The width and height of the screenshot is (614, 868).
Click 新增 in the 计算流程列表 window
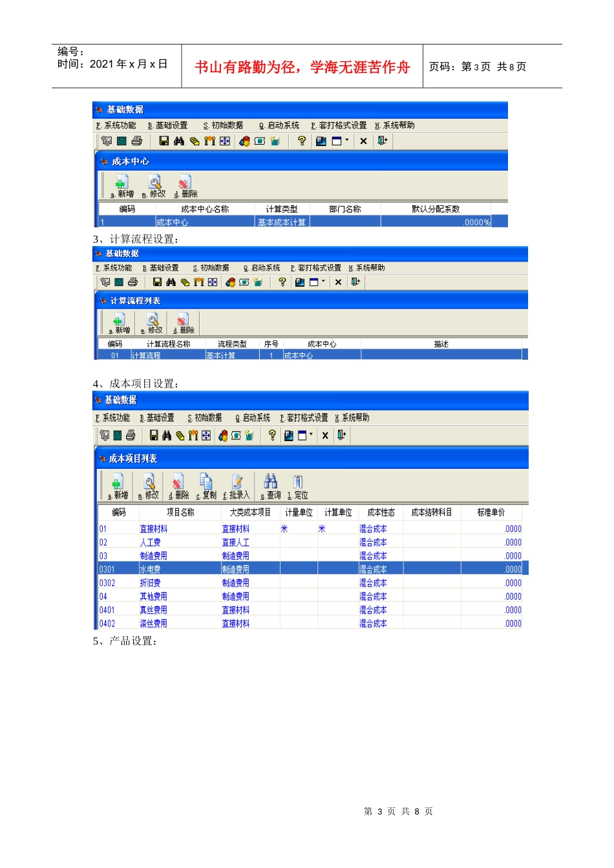click(119, 324)
